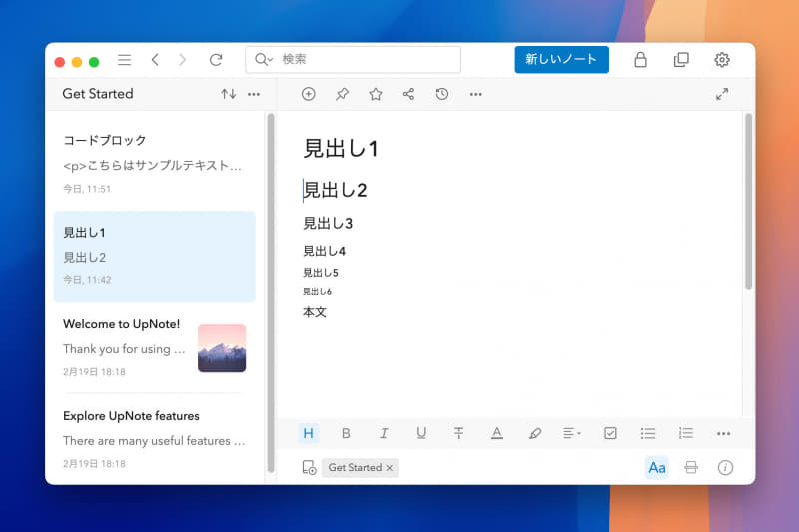Toggle italic formatting

(x=384, y=433)
